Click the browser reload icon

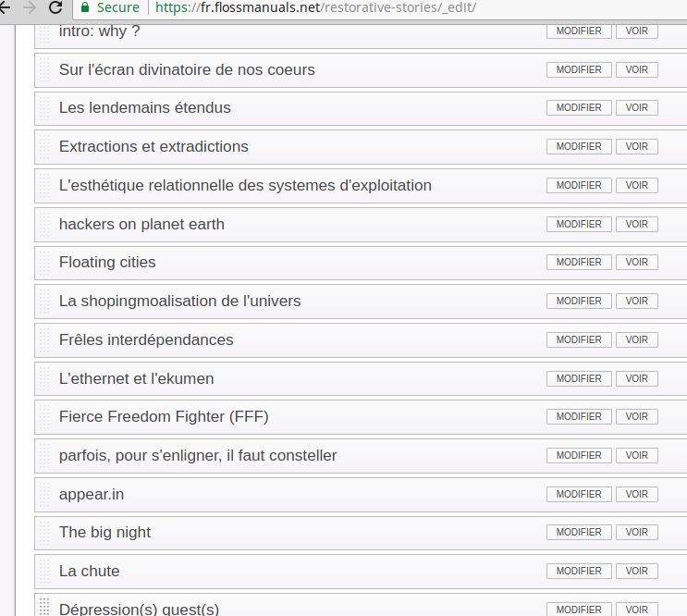(x=55, y=8)
